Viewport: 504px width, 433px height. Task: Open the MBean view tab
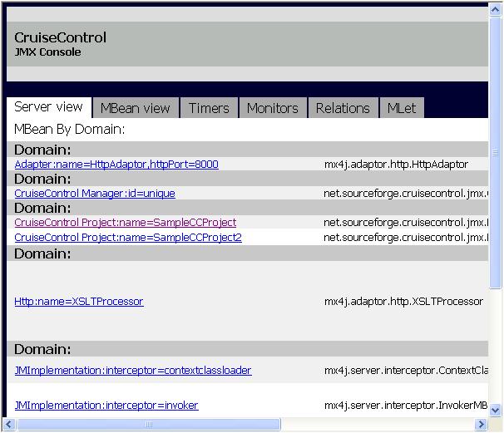click(136, 108)
